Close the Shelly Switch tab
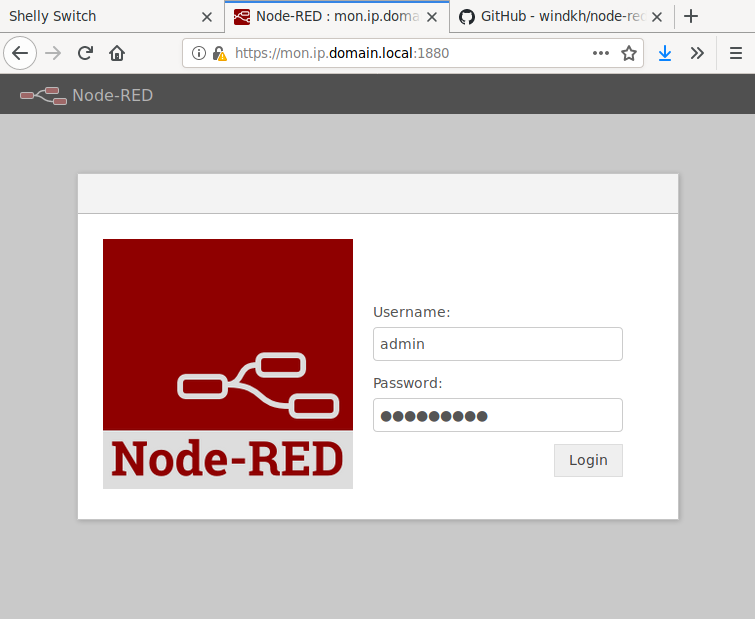 207,17
